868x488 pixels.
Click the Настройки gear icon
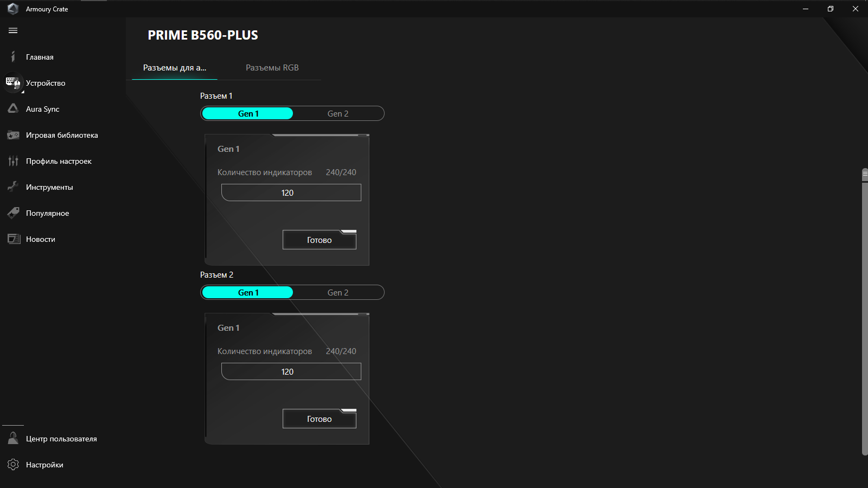click(13, 465)
